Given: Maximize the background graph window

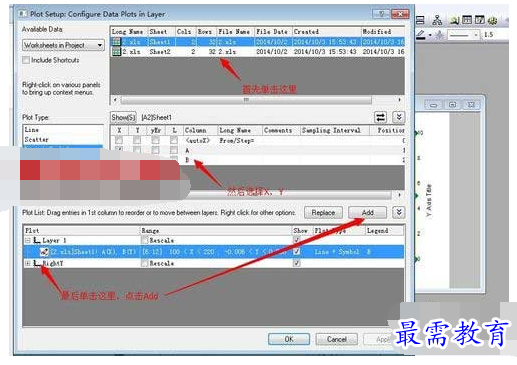Looking at the screenshot, I should click(x=452, y=105).
